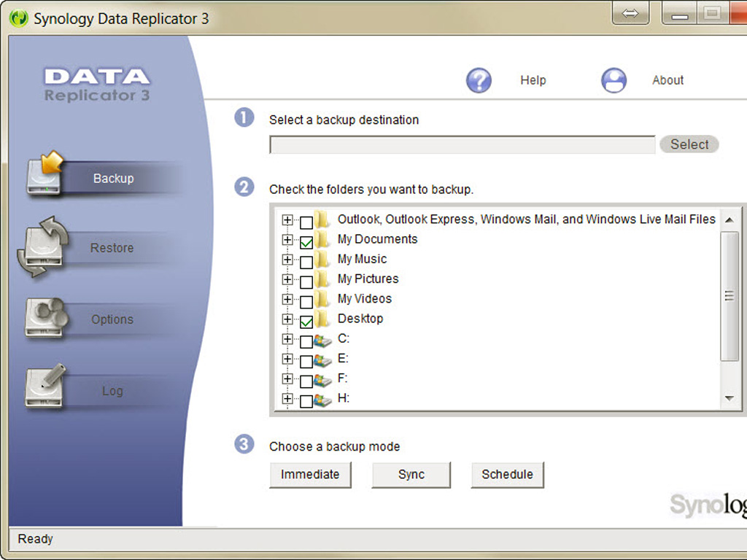Switch to the Restore section label

(112, 248)
